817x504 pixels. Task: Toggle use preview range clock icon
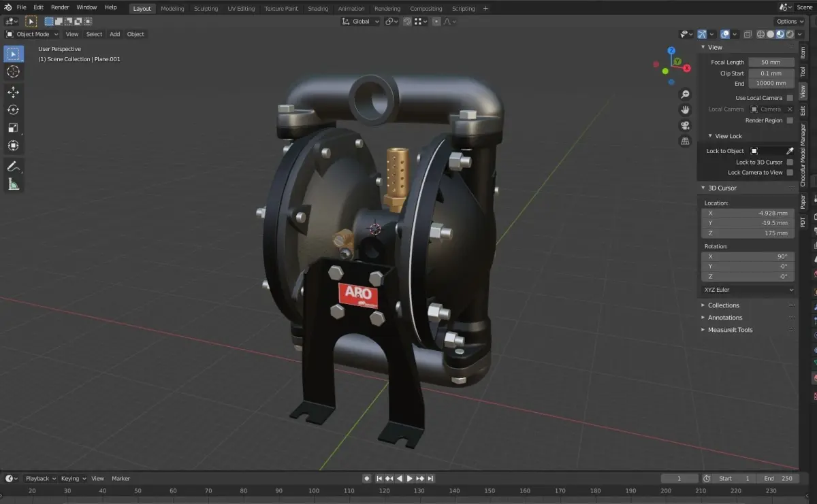[707, 478]
